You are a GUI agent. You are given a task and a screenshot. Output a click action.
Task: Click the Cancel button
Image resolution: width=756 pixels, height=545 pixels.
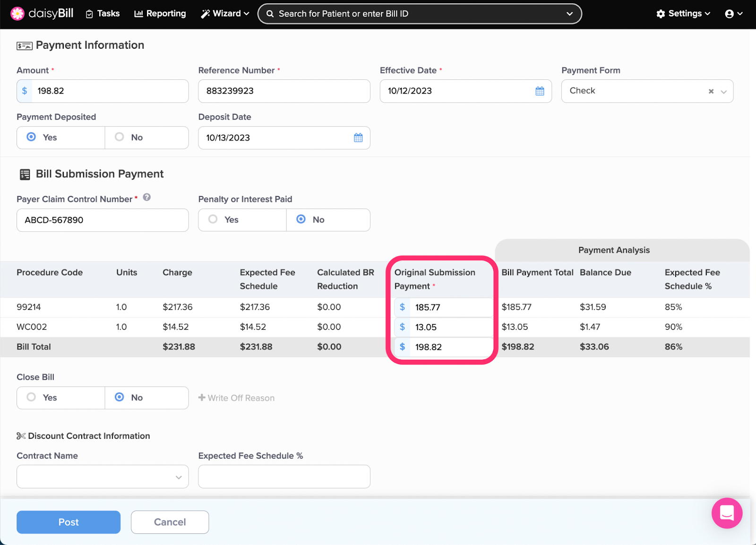(x=170, y=522)
